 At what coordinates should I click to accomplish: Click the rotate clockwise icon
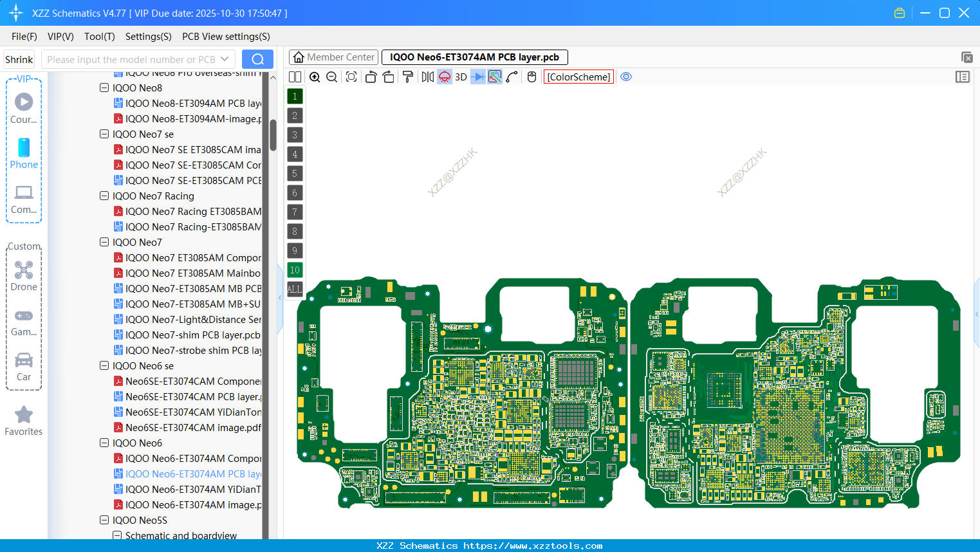click(x=389, y=77)
